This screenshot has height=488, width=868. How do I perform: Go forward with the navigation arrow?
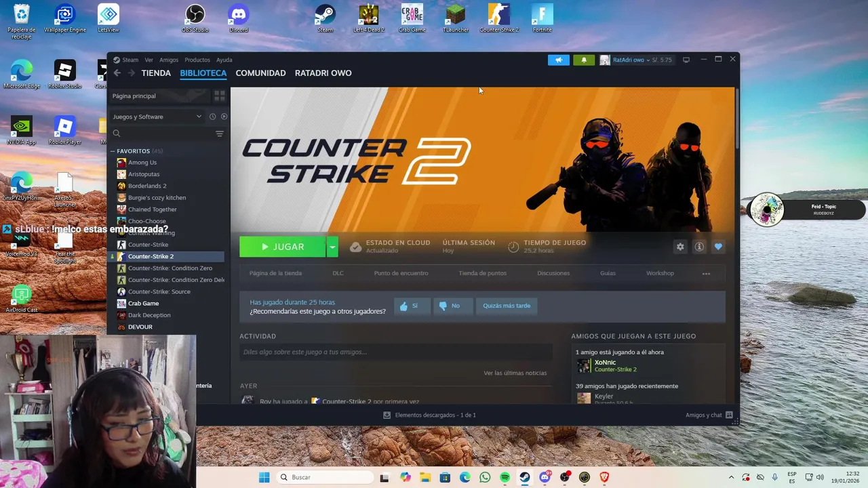131,73
